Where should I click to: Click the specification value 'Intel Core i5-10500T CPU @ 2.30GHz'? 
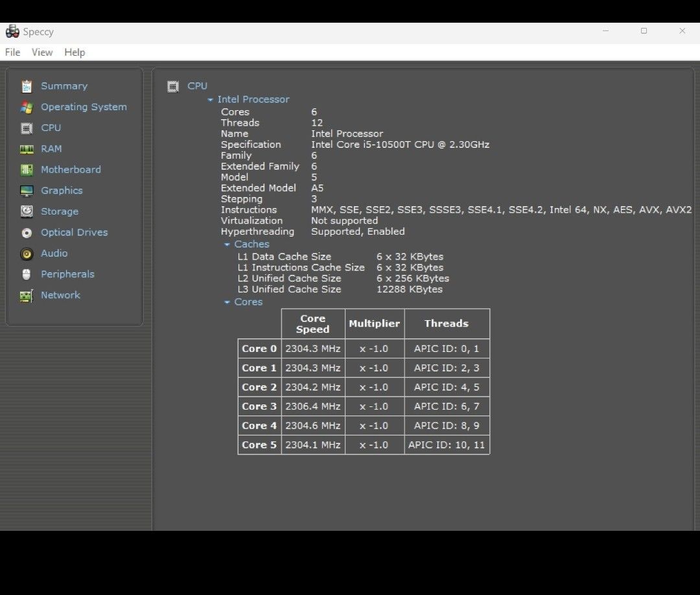(401, 145)
